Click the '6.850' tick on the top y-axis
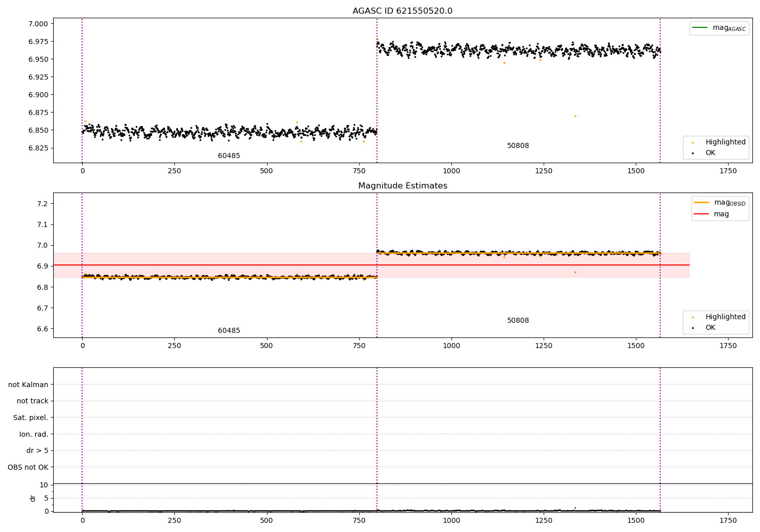Screen dimensions: 760x532 38,130
